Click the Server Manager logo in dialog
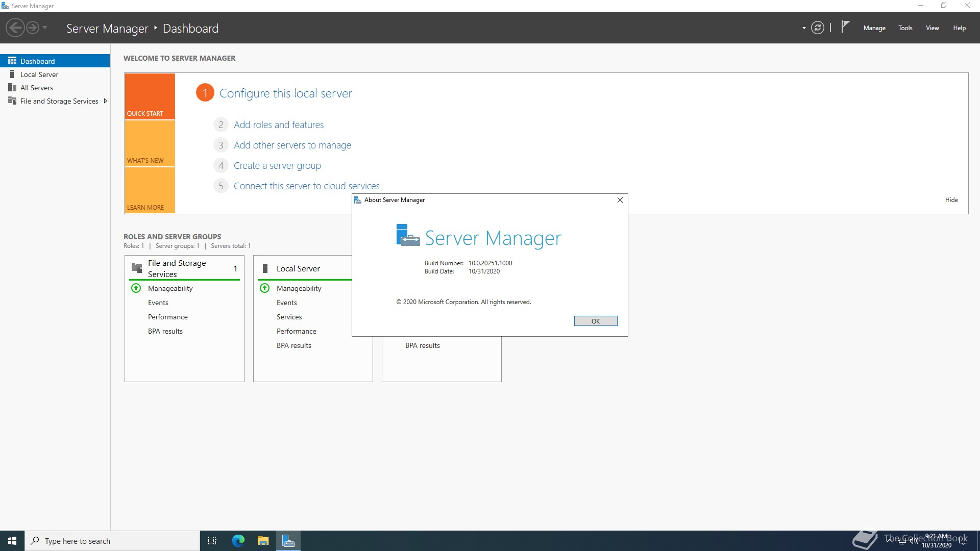 (x=408, y=236)
